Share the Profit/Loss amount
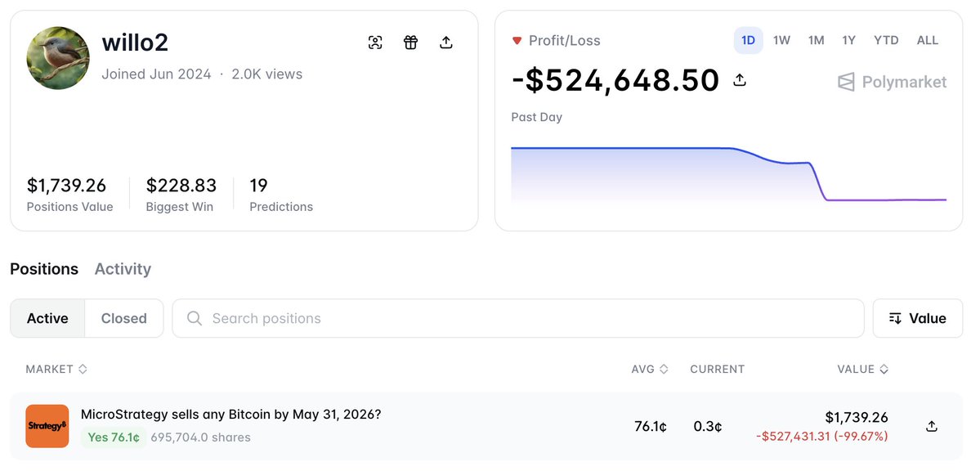This screenshot has width=980, height=471. point(740,80)
